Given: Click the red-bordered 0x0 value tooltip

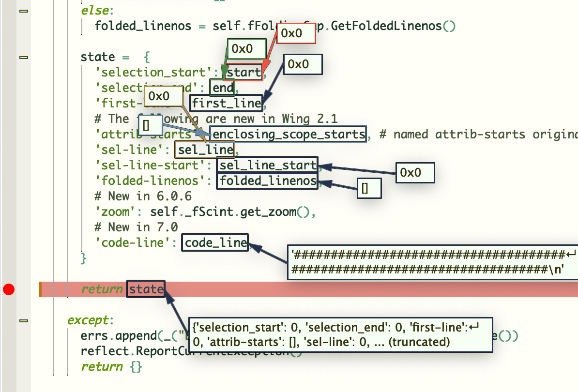Looking at the screenshot, I should click(296, 33).
